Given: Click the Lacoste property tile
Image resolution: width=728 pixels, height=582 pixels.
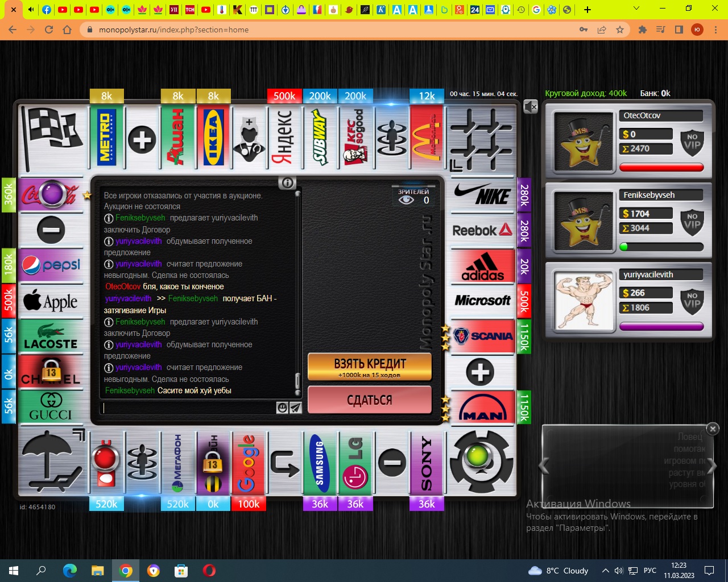Looking at the screenshot, I should click(50, 336).
